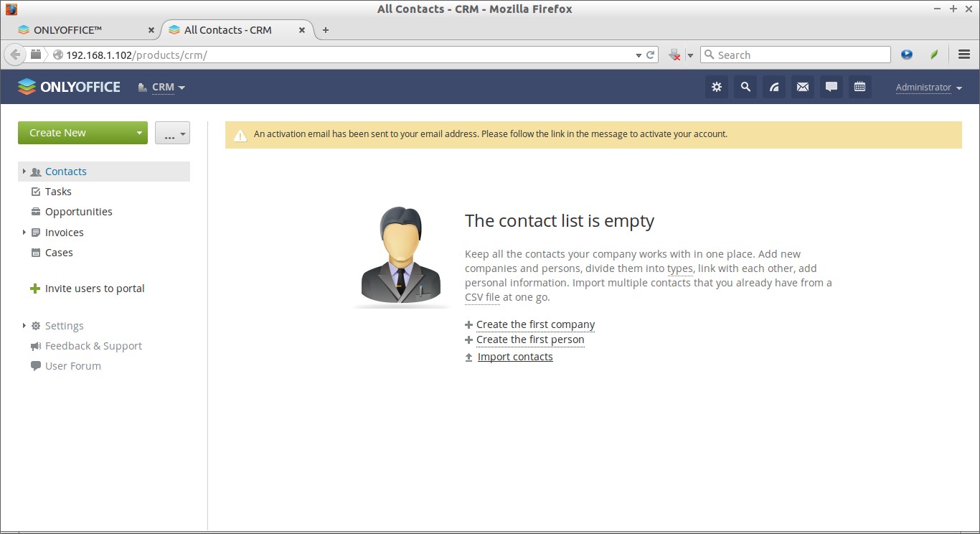
Task: Click the site identity globe icon in URL bar
Action: (x=58, y=55)
